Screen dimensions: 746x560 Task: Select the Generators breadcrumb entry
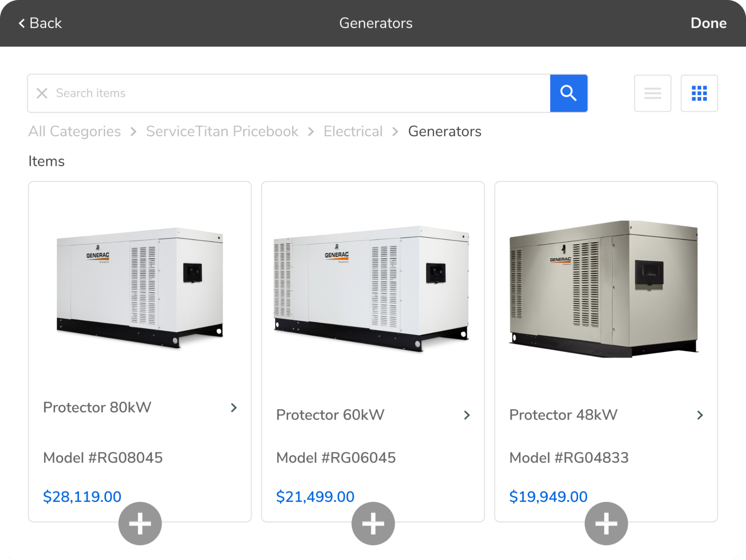[444, 131]
